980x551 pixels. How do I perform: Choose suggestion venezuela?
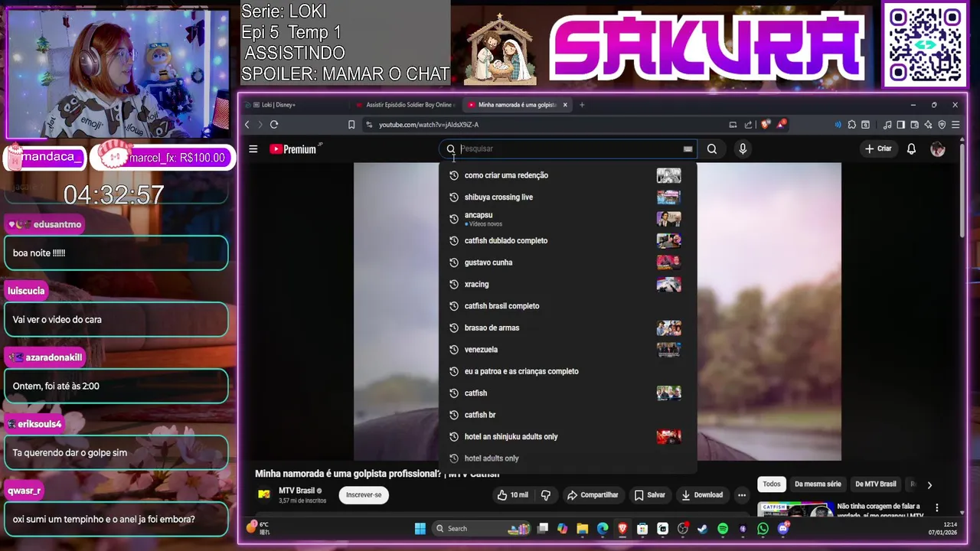click(x=568, y=350)
